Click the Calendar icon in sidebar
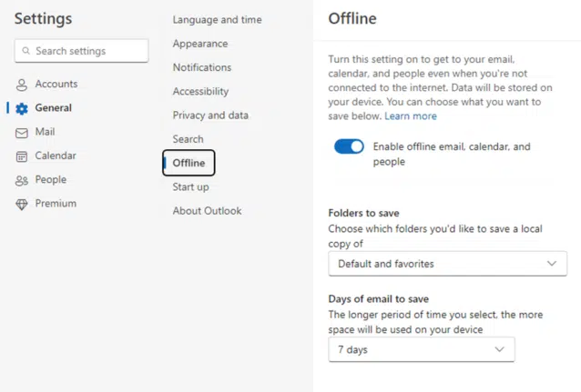Viewport: 581px width, 392px height. tap(22, 156)
